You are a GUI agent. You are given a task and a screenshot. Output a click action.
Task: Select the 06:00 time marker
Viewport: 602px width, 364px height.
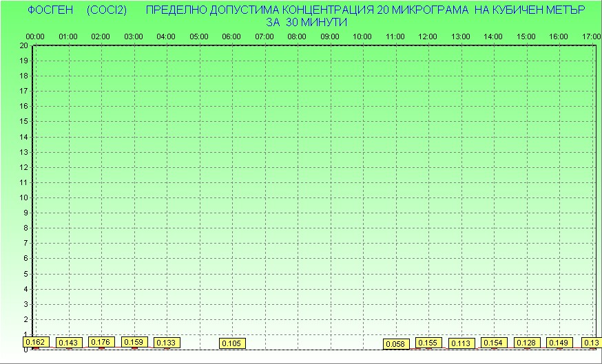coord(231,36)
